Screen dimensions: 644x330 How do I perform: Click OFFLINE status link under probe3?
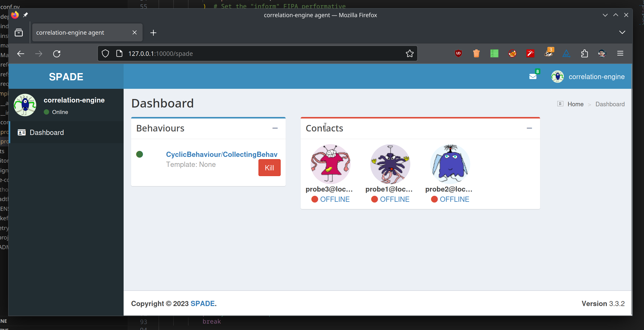tap(335, 199)
